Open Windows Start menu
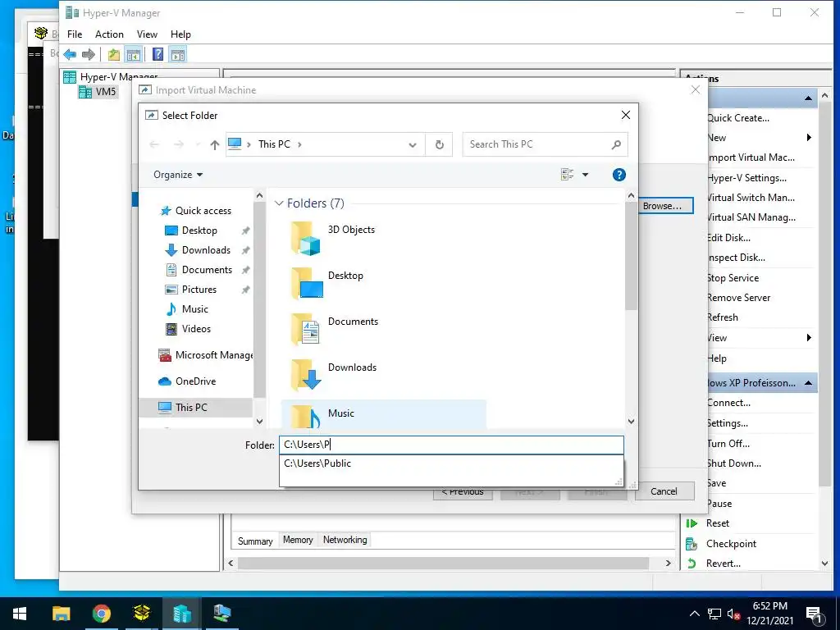Viewport: 840px width, 630px height. [x=20, y=614]
